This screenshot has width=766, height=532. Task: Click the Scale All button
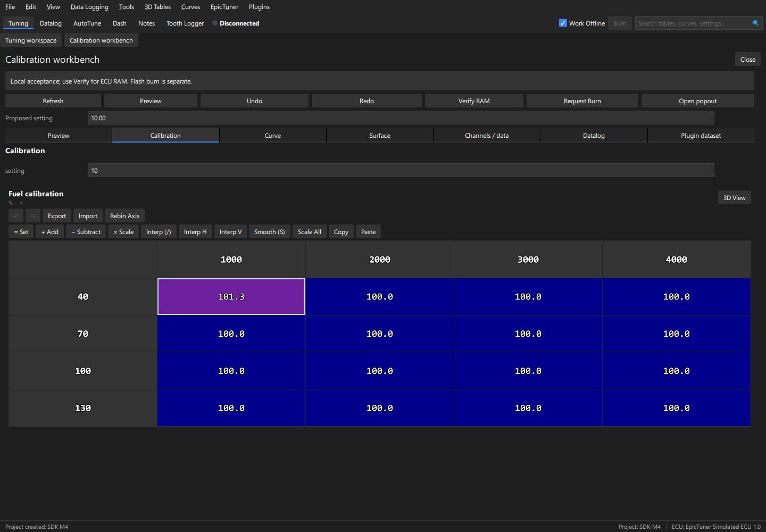pos(310,232)
